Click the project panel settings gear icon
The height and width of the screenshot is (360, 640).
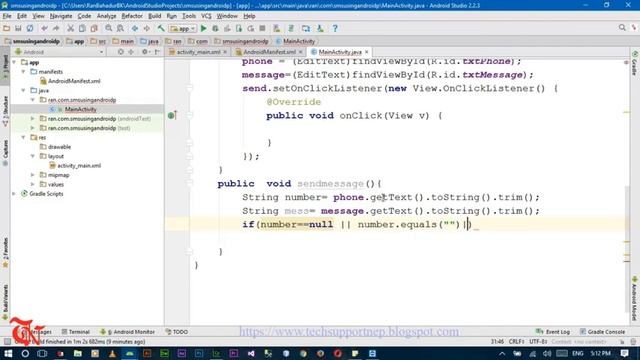144,52
